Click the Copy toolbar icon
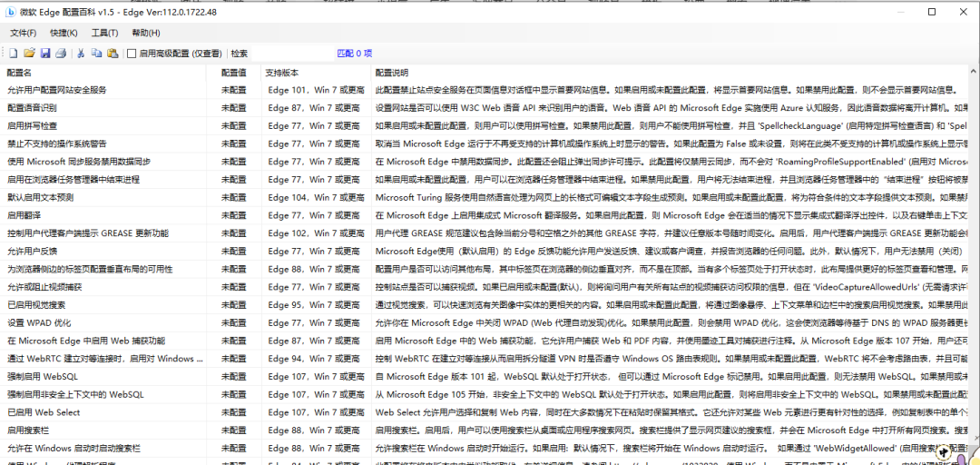Viewport: 980px width, 465px height. coord(96,54)
